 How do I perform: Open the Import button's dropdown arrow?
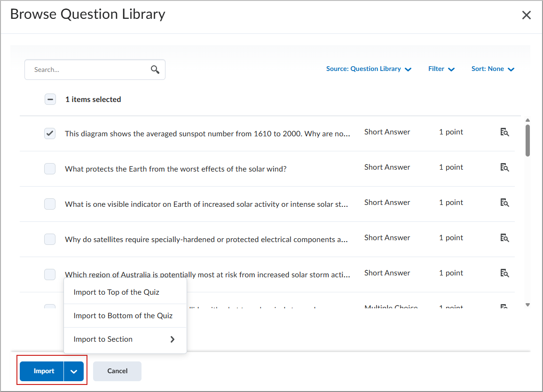[74, 371]
